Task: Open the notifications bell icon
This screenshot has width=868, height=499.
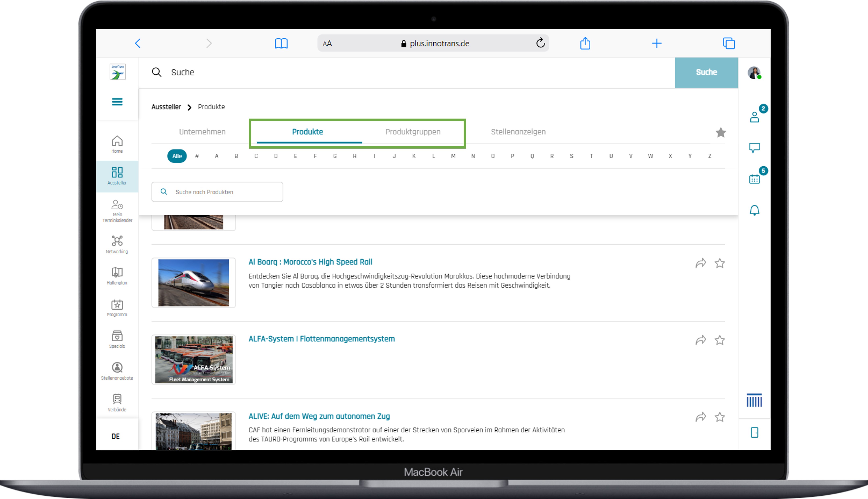Action: pos(754,210)
